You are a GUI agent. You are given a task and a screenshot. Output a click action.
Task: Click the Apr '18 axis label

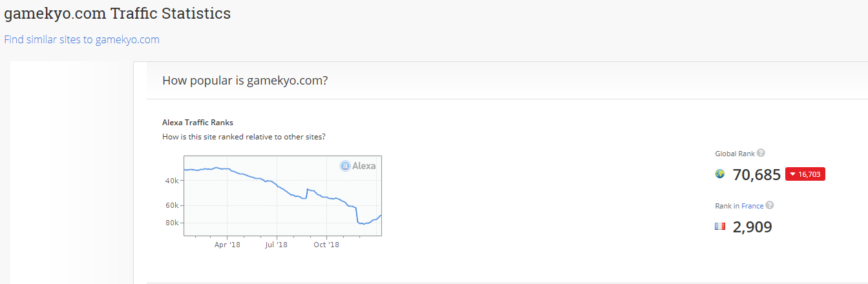pos(227,245)
